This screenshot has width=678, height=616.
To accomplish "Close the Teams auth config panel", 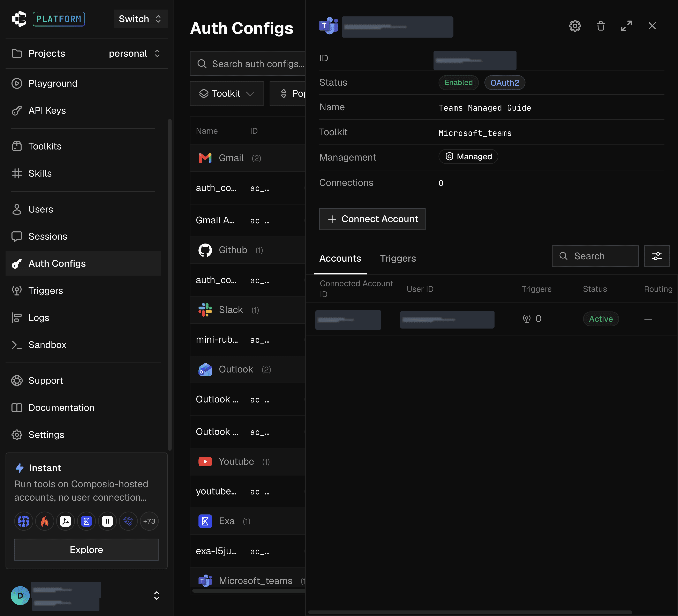I will tap(652, 26).
